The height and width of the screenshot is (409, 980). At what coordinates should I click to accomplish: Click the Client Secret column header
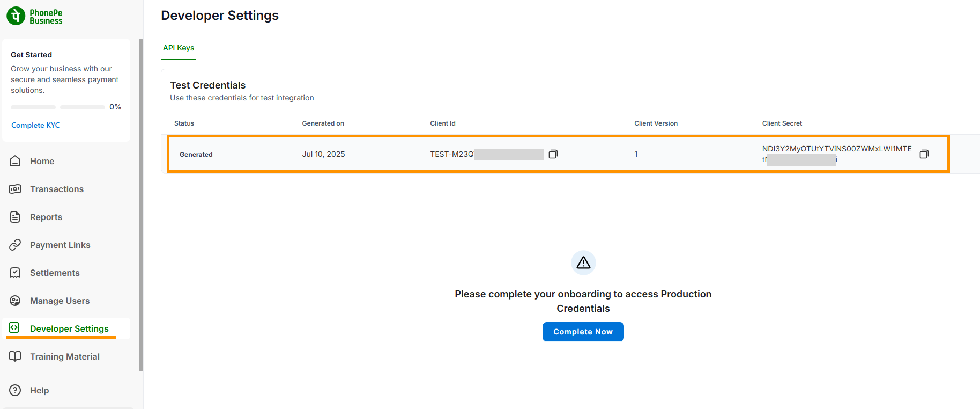[782, 123]
